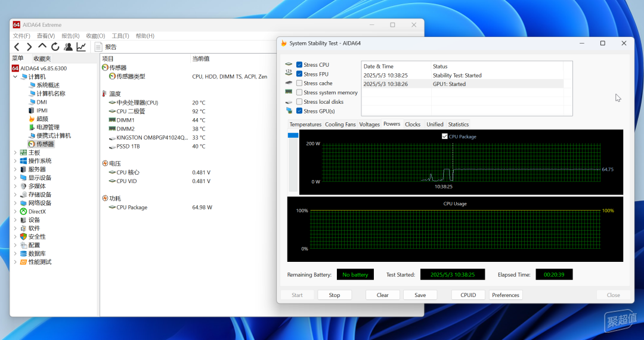Open 电源管理 tree item

click(x=48, y=127)
